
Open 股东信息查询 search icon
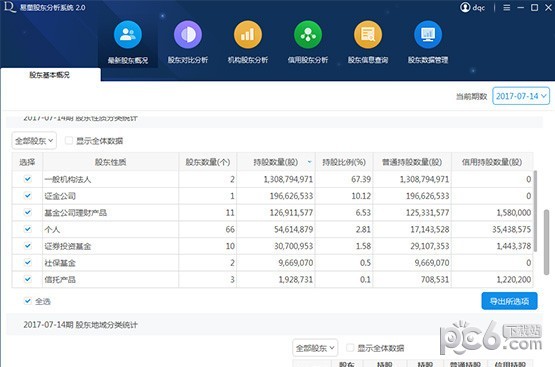tap(368, 35)
